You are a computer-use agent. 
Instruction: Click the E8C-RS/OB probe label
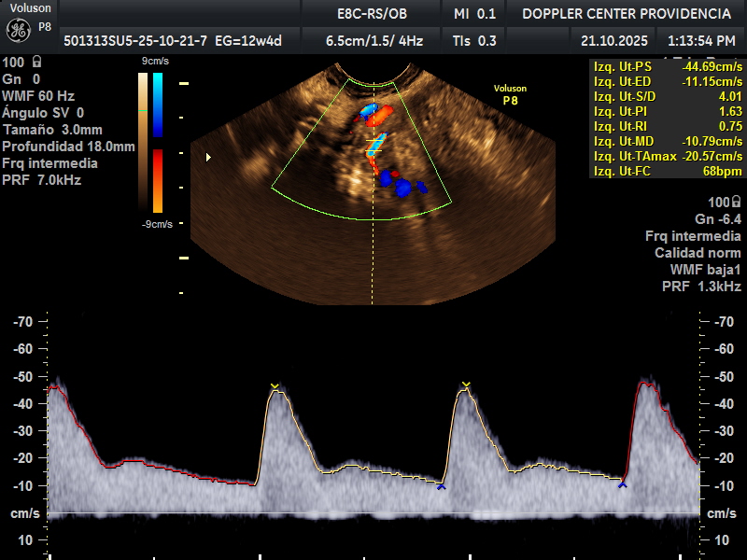coord(372,14)
